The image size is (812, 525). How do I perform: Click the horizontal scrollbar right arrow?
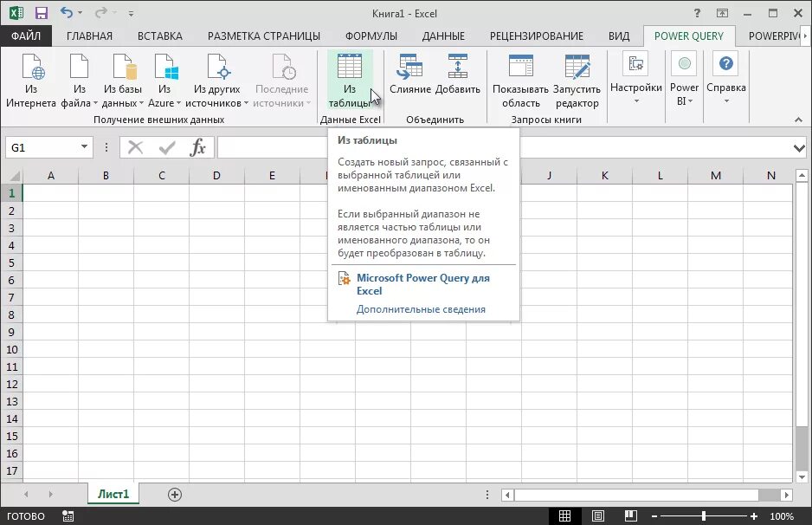coord(787,495)
